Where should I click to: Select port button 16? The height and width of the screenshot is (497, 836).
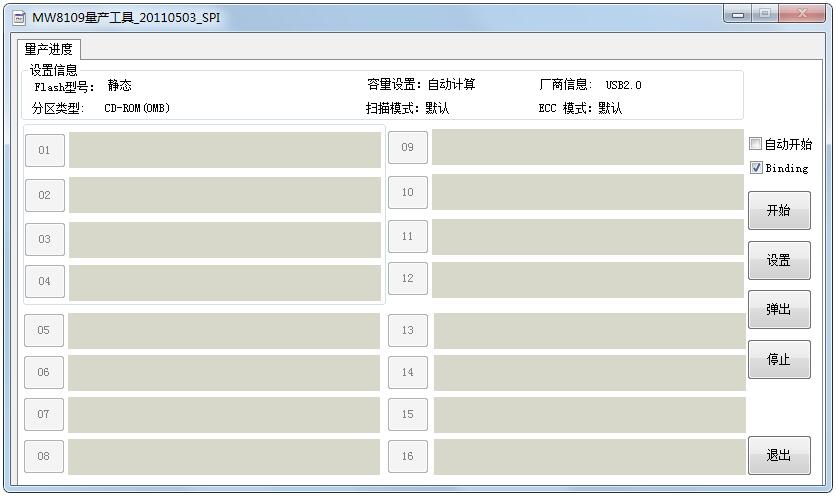coord(408,456)
